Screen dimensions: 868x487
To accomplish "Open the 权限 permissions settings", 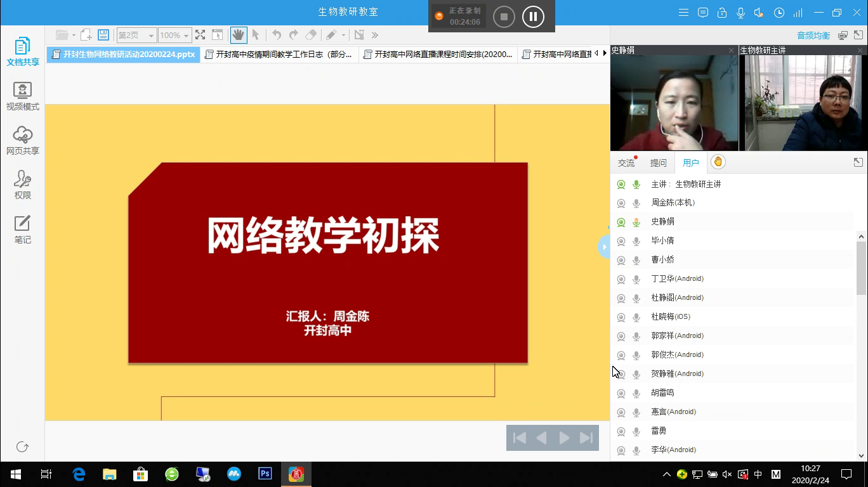I will point(23,185).
